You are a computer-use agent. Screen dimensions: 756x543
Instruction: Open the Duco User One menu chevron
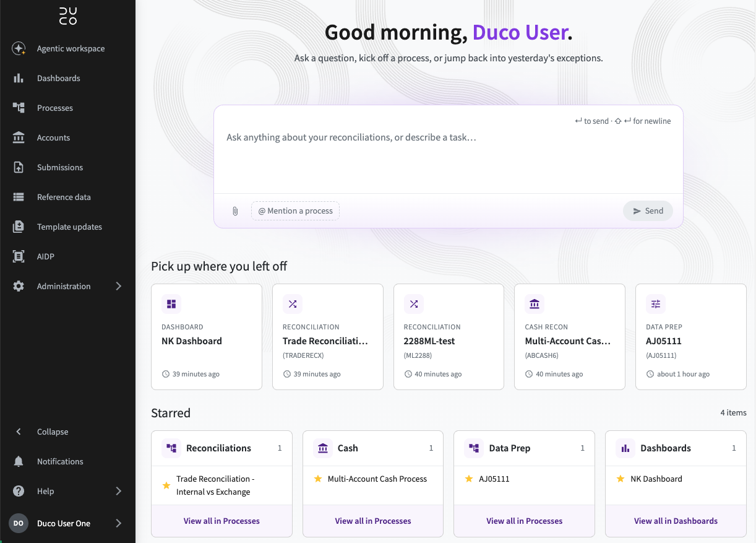coord(118,523)
